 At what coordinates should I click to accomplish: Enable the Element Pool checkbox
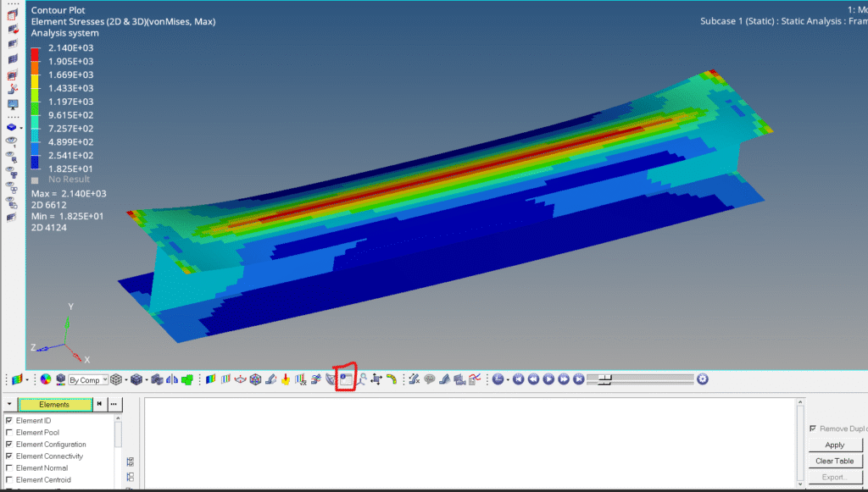coord(9,433)
